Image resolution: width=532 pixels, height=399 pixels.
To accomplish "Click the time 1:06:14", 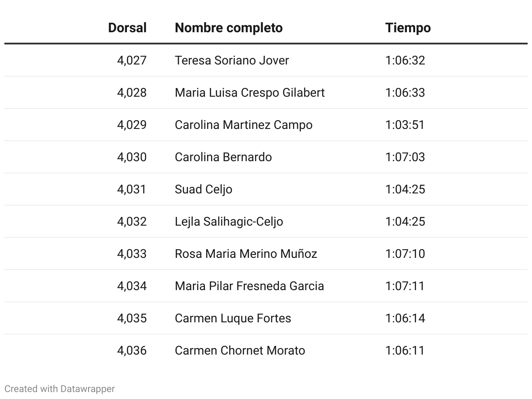I will [405, 318].
